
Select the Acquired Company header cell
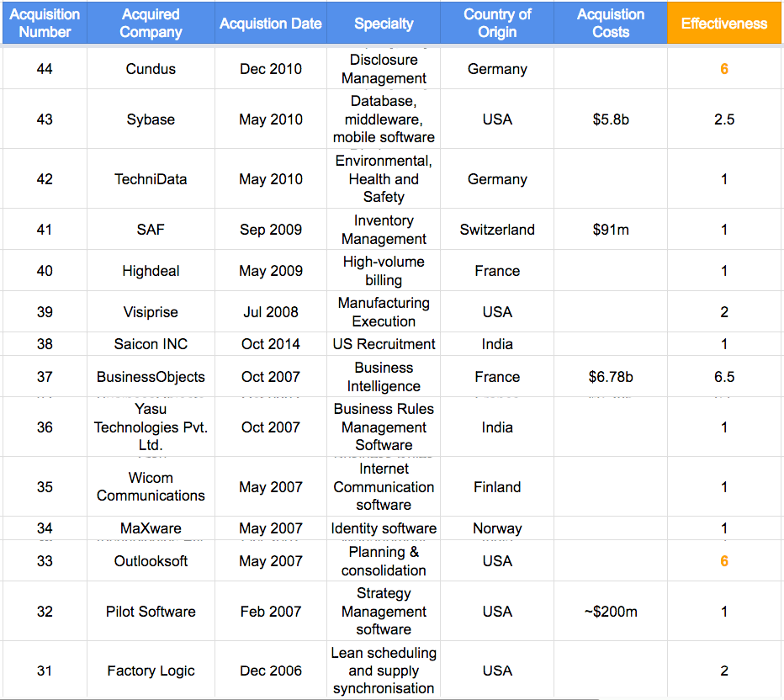pyautogui.click(x=151, y=23)
